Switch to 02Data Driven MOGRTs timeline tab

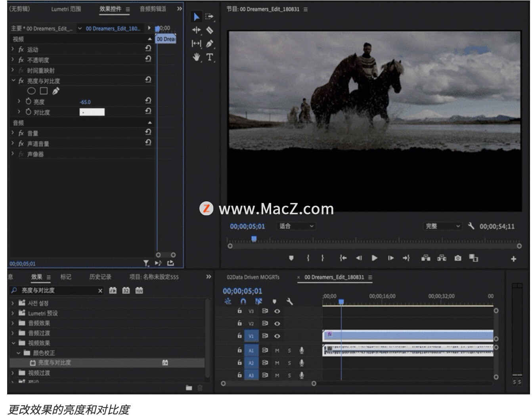point(253,277)
